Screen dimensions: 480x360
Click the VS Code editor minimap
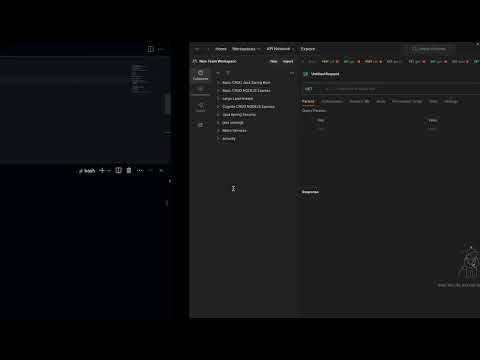pyautogui.click(x=140, y=78)
